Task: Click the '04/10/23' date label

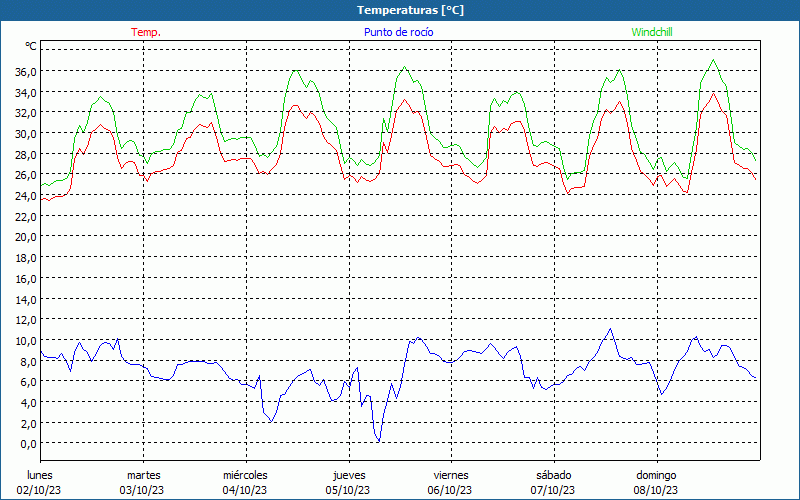Action: [x=245, y=490]
